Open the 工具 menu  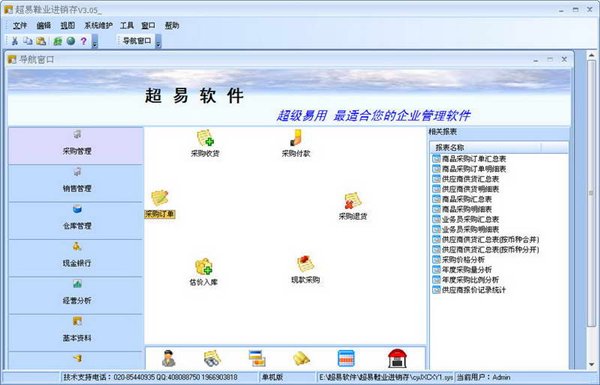point(127,26)
